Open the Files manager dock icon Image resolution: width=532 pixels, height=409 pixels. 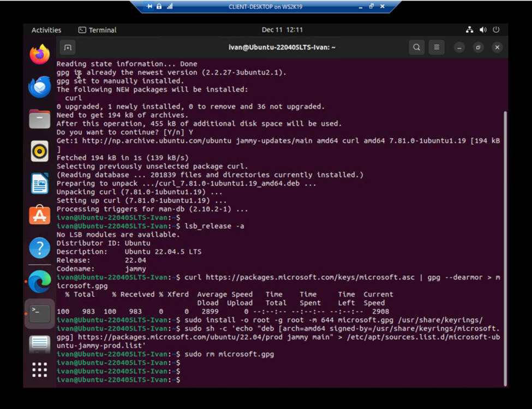tap(40, 119)
